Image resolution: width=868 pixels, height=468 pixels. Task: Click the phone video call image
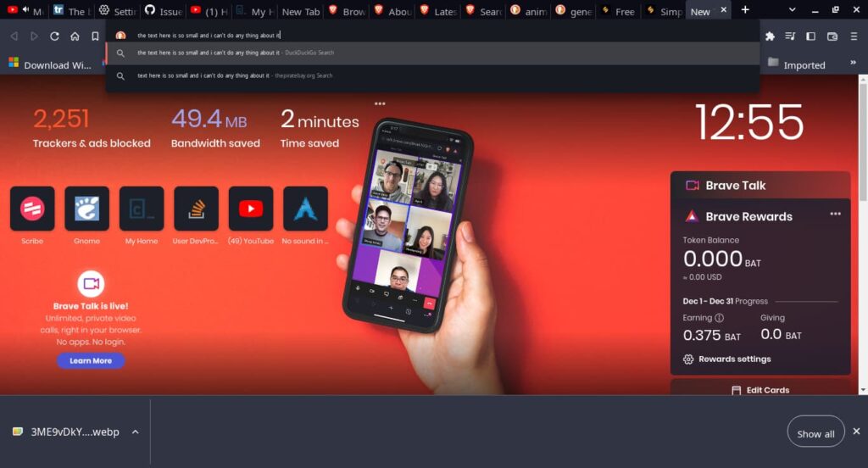409,225
